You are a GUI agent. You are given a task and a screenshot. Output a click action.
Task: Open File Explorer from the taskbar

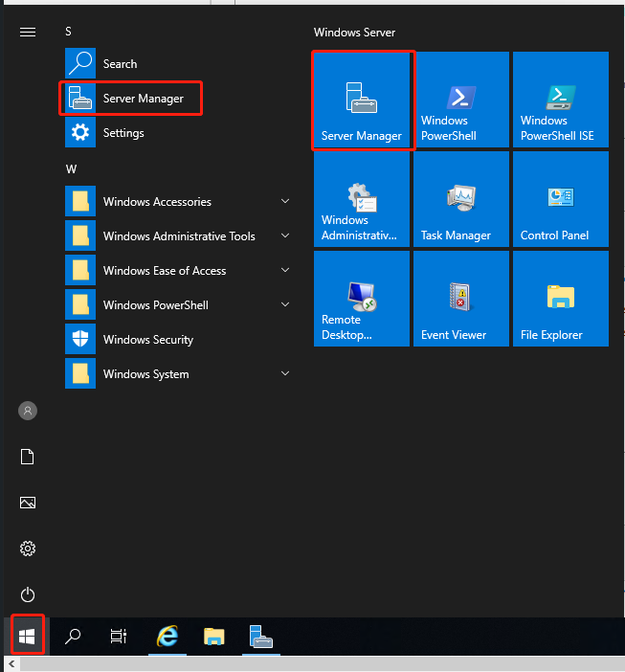[x=214, y=637]
